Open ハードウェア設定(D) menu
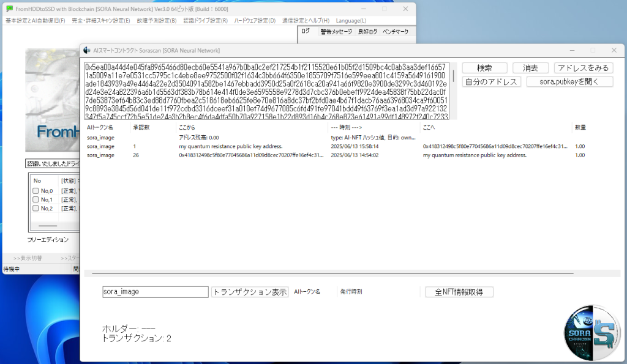The height and width of the screenshot is (364, 627). coord(255,21)
